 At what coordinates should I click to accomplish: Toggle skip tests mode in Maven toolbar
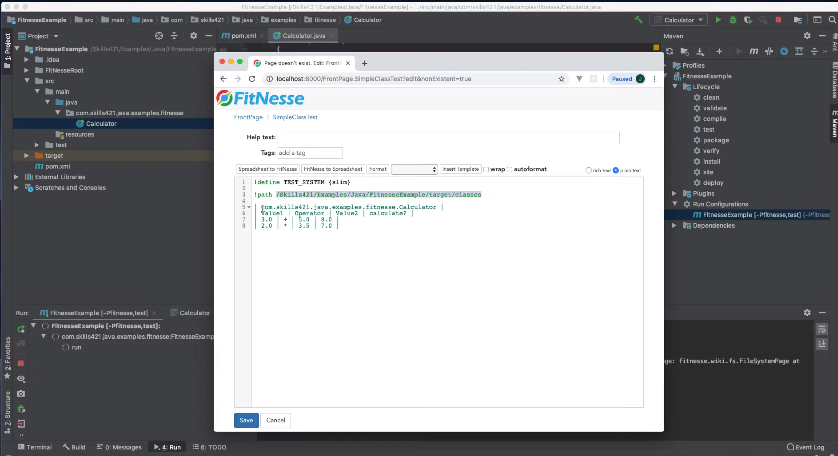click(x=784, y=51)
